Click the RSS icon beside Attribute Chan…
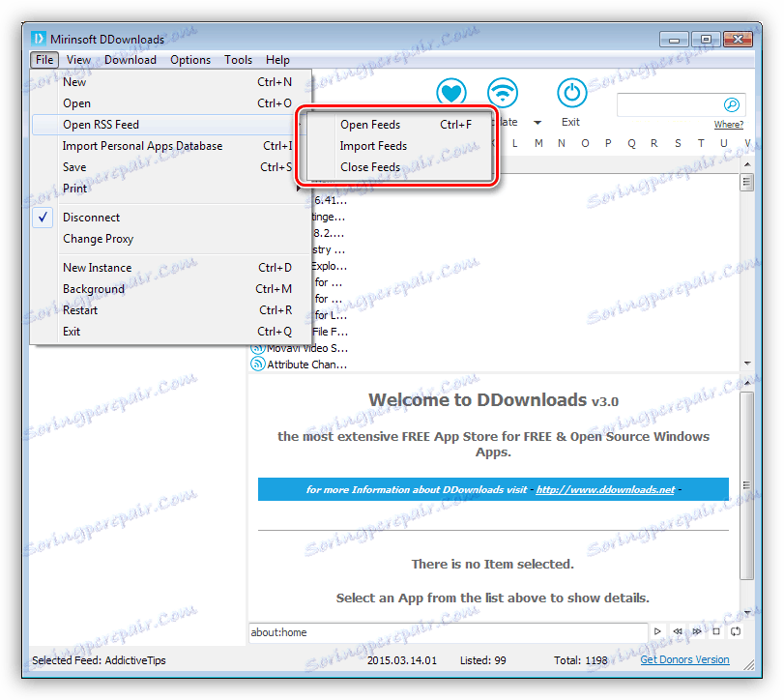 pyautogui.click(x=257, y=364)
